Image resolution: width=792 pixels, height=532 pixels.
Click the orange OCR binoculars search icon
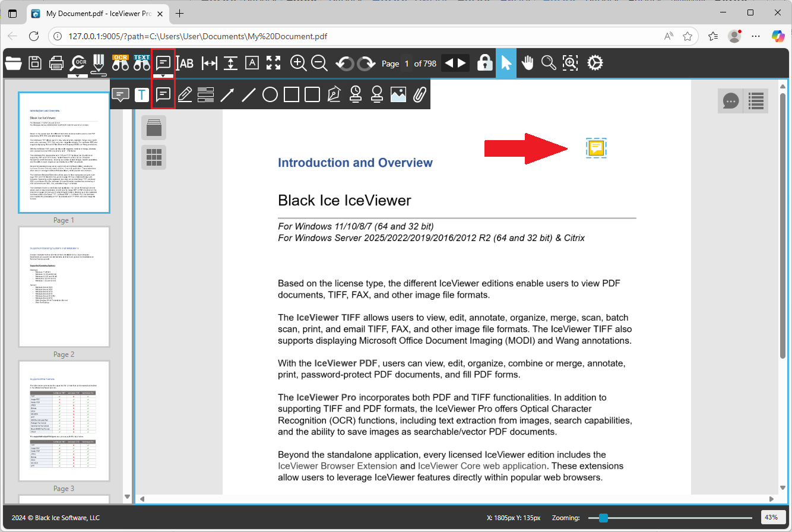click(121, 63)
